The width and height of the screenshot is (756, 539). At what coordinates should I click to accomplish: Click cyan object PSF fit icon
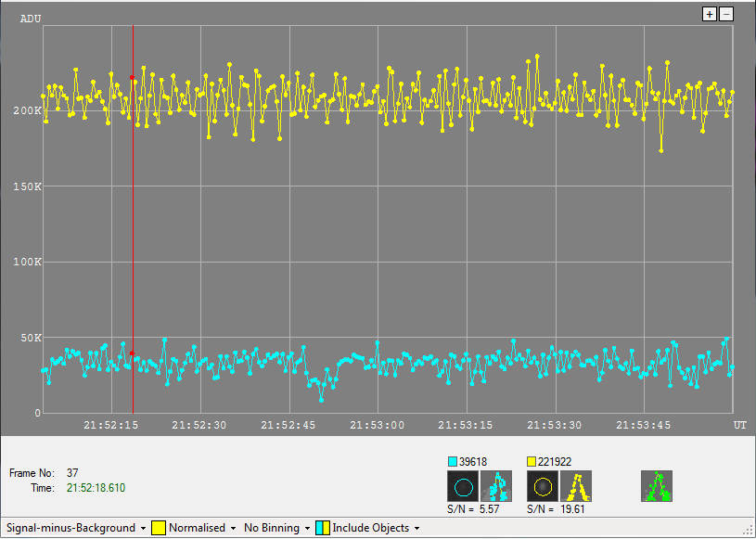tap(496, 486)
